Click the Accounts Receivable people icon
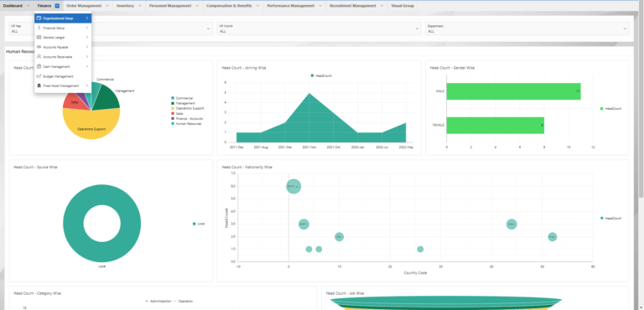Screen dimensions: 644x310 pos(39,57)
